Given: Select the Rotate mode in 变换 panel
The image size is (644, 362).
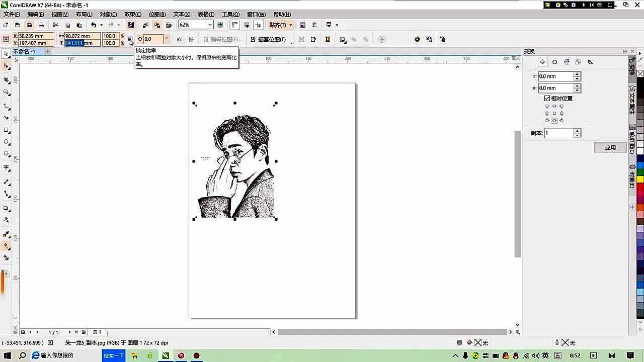Looking at the screenshot, I should (554, 62).
